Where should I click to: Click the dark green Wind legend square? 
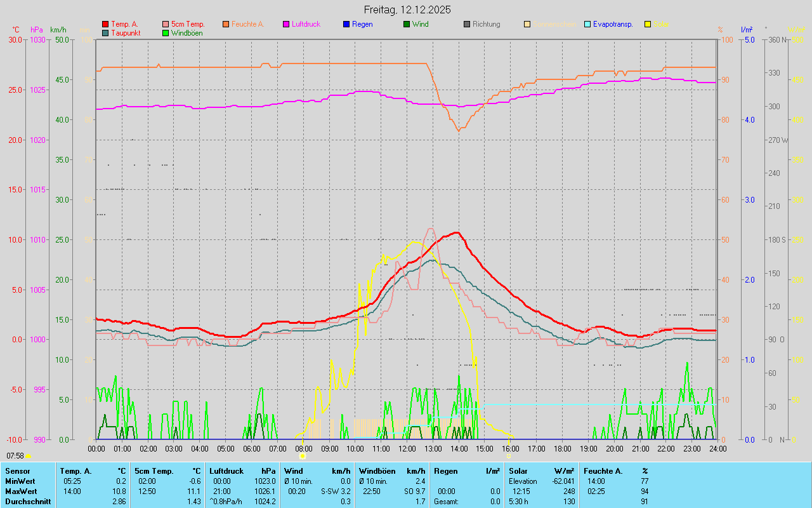407,24
